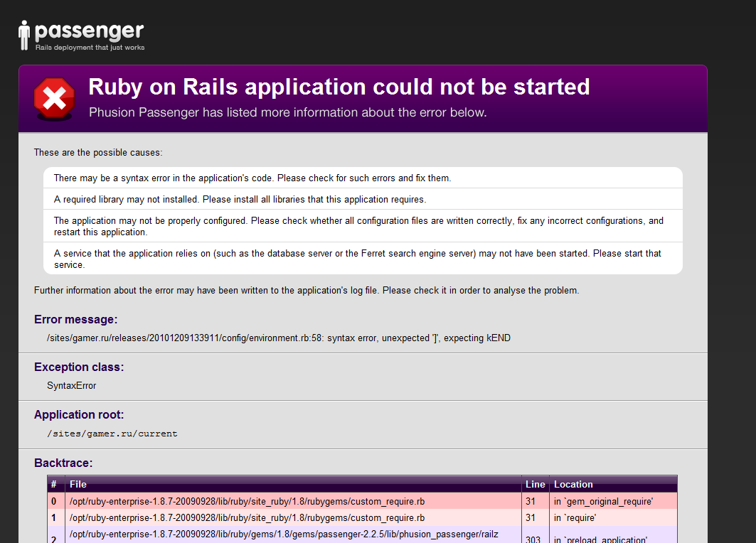Click the 'SyntaxError' value

tap(71, 385)
